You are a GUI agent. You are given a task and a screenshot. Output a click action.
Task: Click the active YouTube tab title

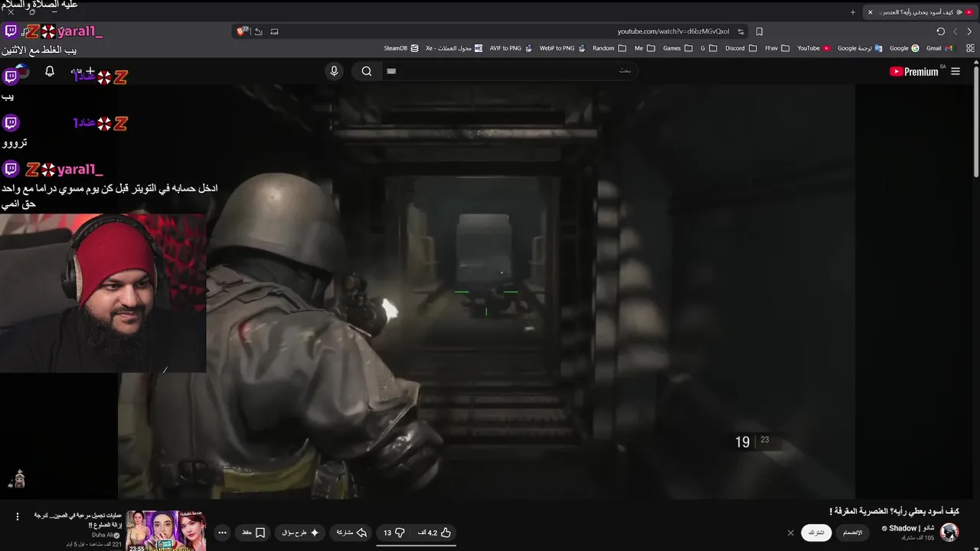(x=916, y=12)
